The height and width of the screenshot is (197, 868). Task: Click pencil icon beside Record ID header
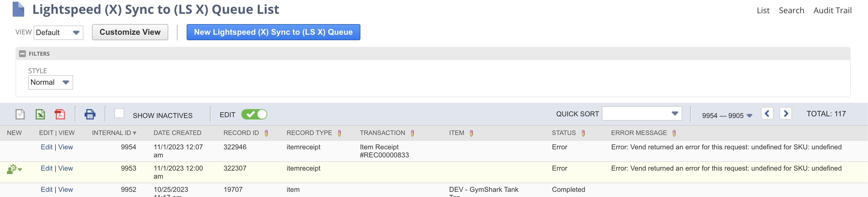tap(266, 133)
